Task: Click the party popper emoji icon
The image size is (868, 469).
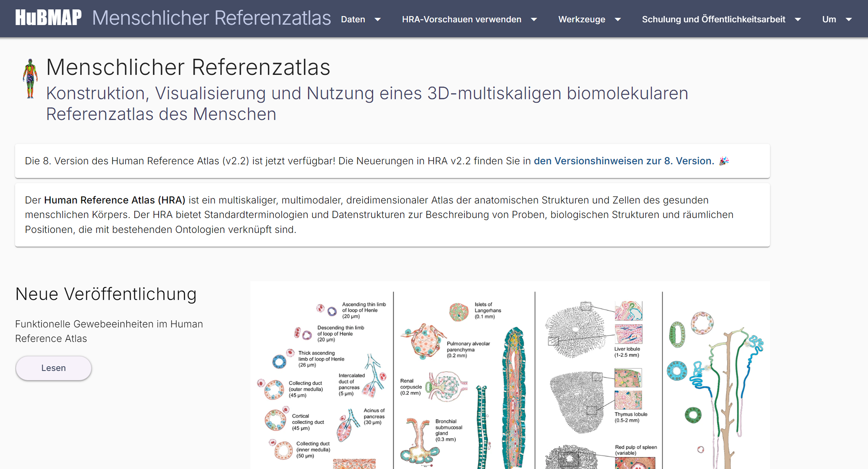Action: point(724,161)
